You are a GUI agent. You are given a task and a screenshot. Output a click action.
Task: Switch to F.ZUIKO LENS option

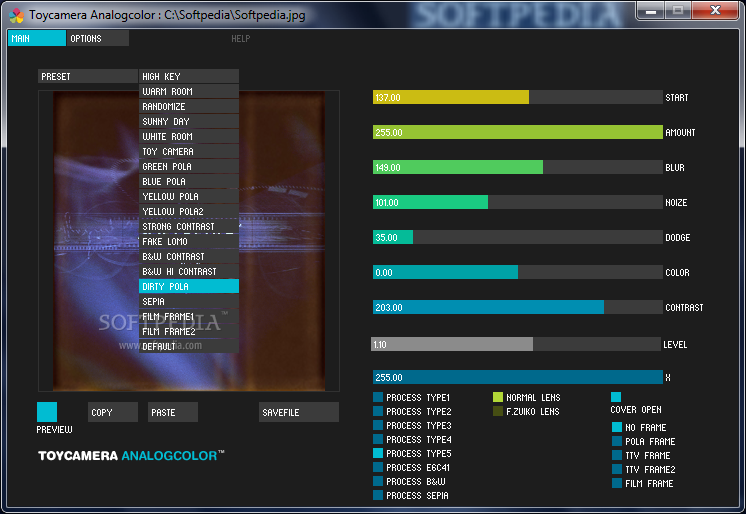(498, 411)
